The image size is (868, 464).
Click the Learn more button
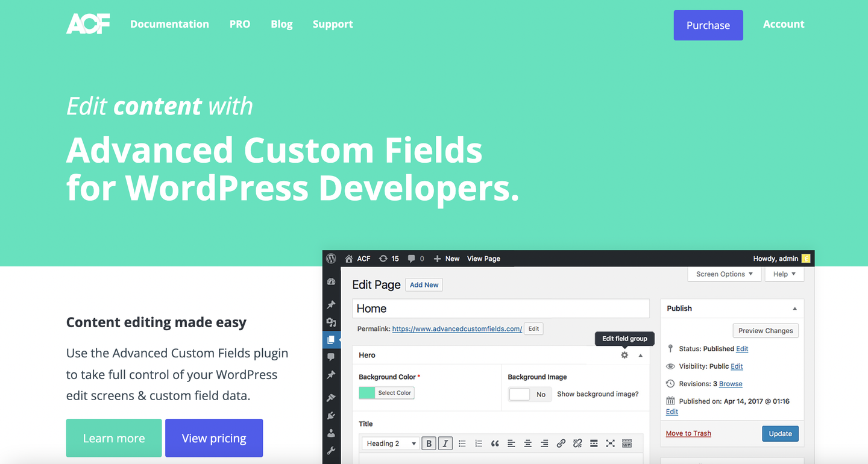coord(114,438)
